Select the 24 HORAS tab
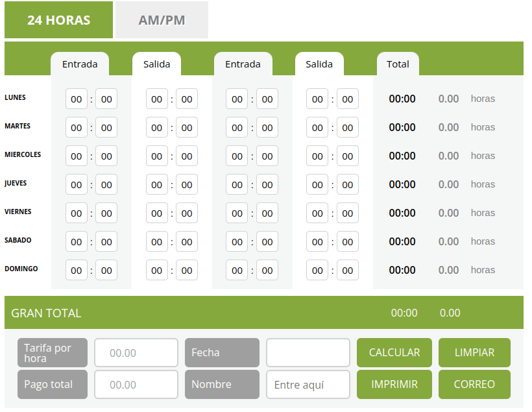 [x=58, y=19]
